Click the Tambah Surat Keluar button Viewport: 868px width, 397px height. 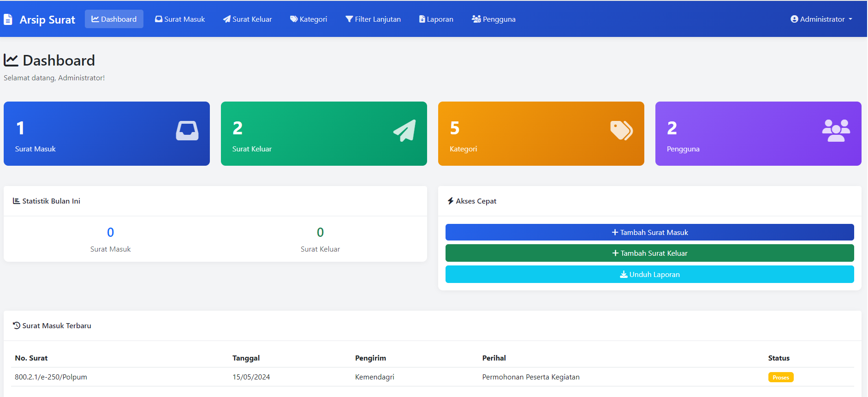[650, 253]
